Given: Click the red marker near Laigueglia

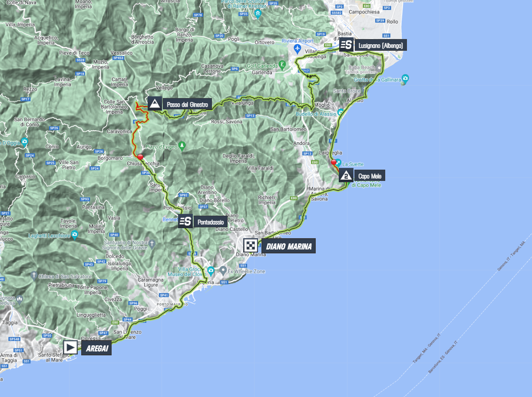Looking at the screenshot, I should point(334,163).
